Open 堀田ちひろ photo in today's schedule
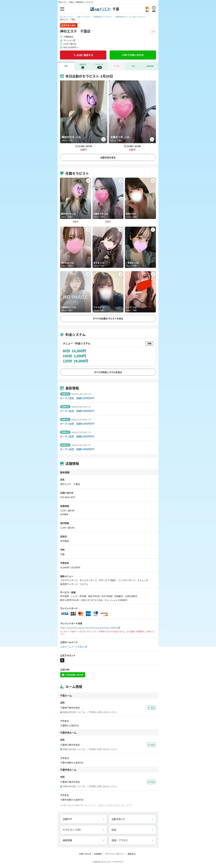The image size is (216, 868). tap(84, 111)
